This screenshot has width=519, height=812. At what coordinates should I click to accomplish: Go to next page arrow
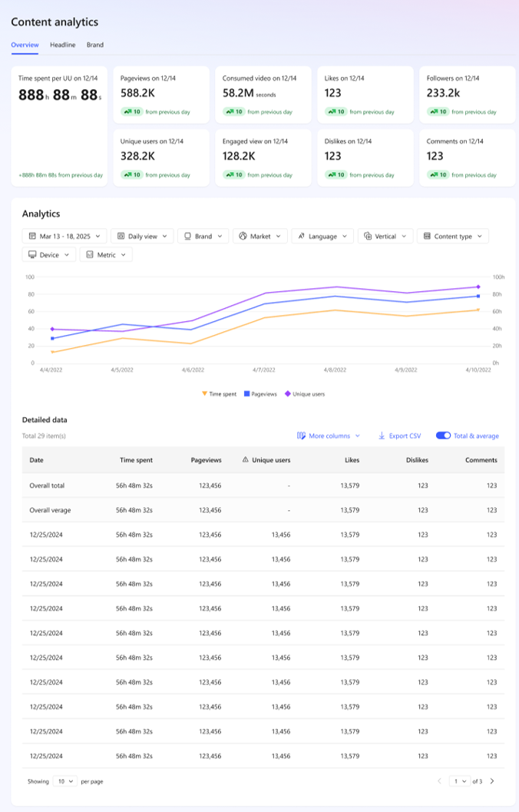[x=492, y=781]
